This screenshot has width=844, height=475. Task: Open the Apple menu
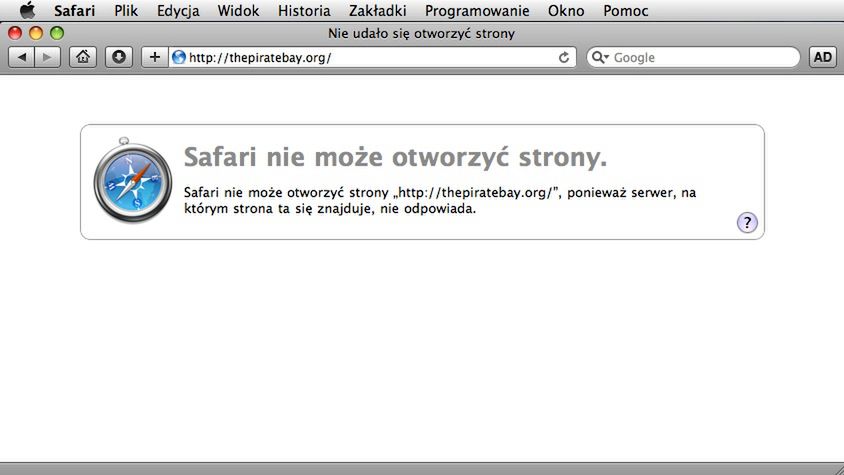click(x=27, y=10)
